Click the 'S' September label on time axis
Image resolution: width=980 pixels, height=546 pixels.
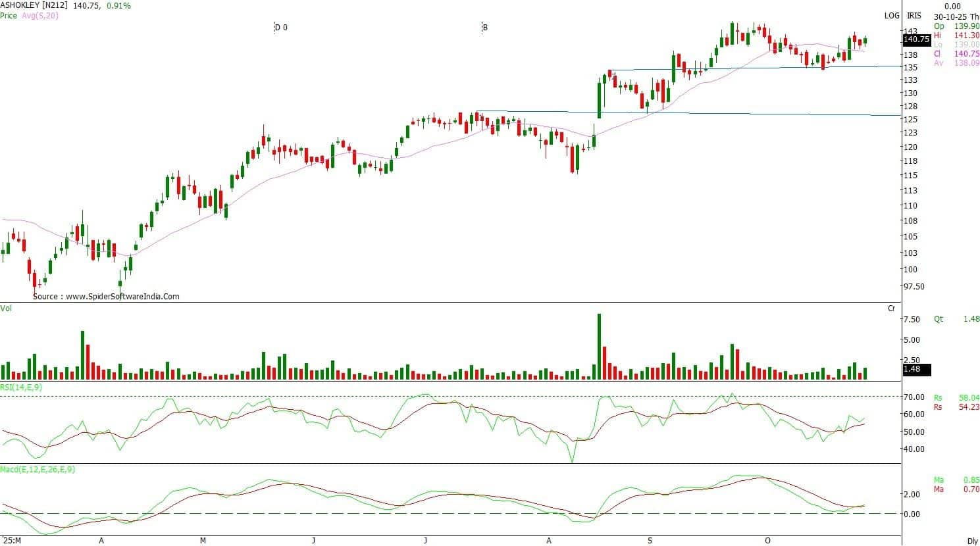[x=650, y=541]
